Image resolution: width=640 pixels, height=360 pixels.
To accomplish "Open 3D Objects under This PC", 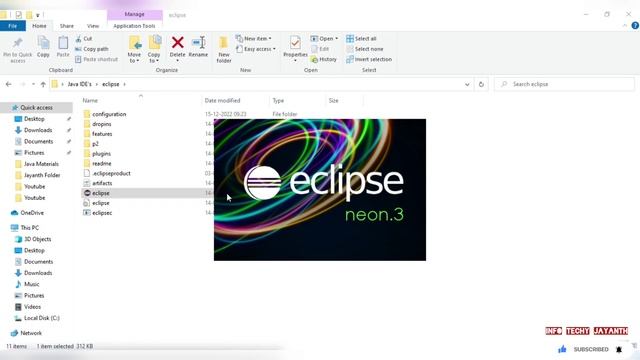I will tap(33, 239).
